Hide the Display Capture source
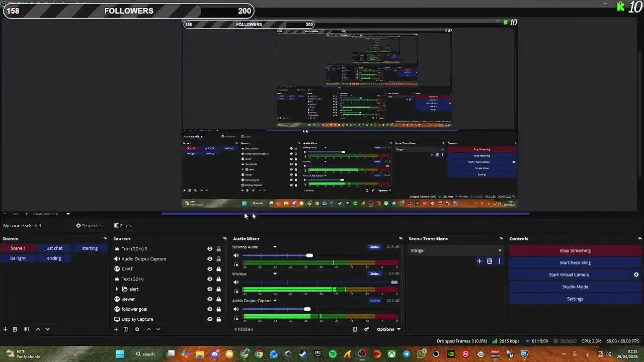The height and width of the screenshot is (362, 644). pyautogui.click(x=210, y=319)
